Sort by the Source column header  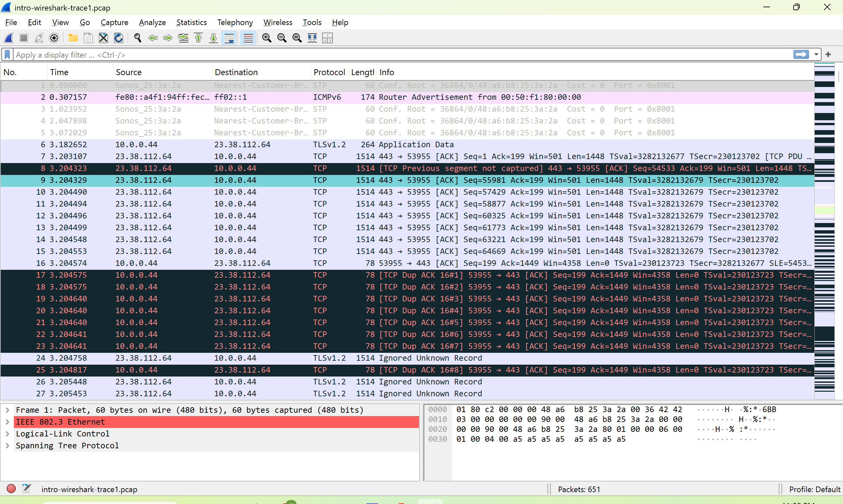(x=163, y=72)
